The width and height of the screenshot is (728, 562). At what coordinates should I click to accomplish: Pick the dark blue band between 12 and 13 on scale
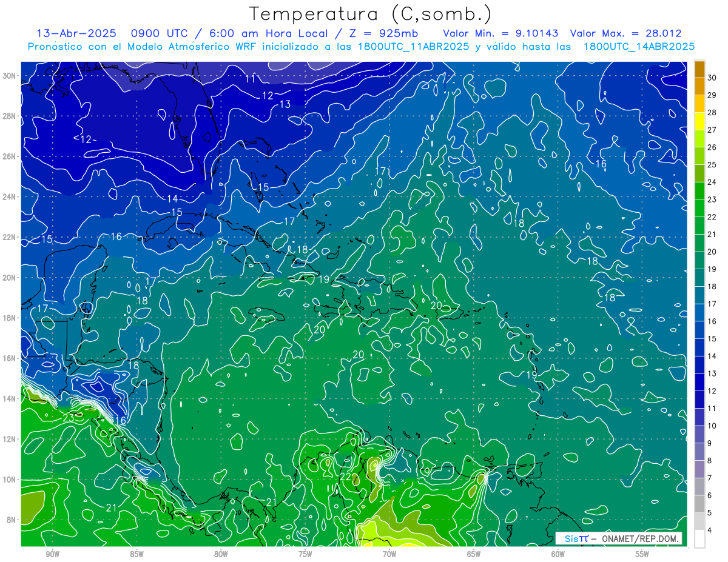click(699, 383)
